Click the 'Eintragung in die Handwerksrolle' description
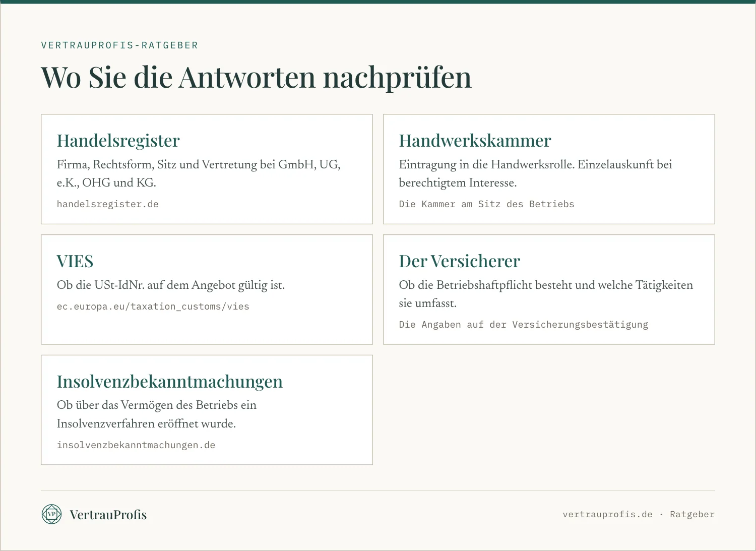 pyautogui.click(x=536, y=173)
